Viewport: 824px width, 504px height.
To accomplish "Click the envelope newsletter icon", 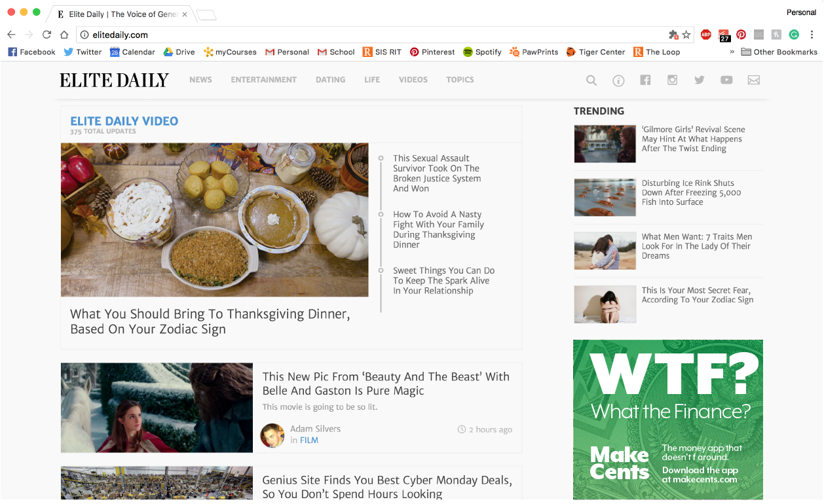I will 754,80.
